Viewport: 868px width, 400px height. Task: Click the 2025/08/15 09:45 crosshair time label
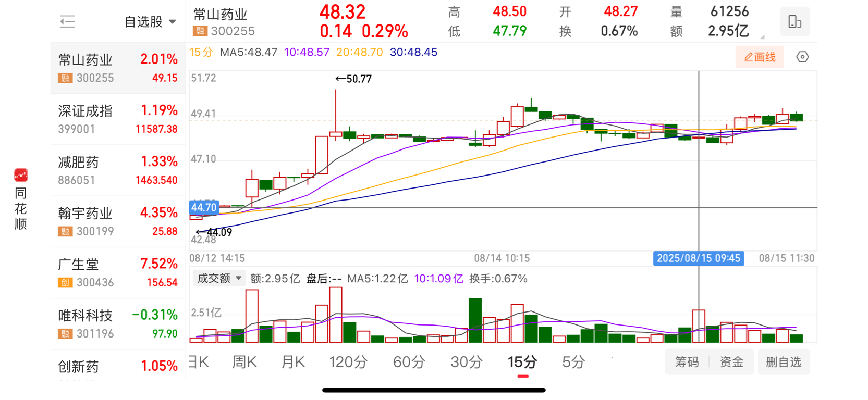click(x=699, y=258)
